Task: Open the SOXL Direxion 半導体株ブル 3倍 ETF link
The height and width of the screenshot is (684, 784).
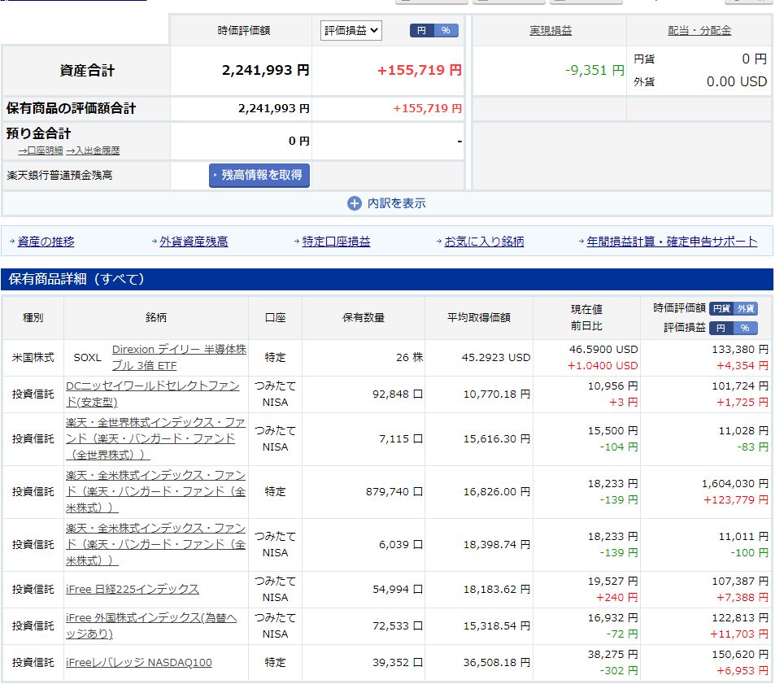Action: [x=179, y=357]
